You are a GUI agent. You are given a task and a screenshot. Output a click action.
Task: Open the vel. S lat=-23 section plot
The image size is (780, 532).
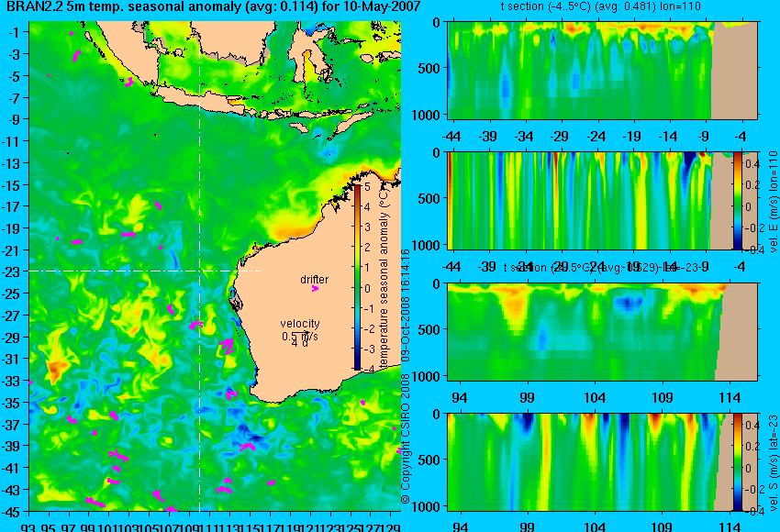[x=603, y=462]
